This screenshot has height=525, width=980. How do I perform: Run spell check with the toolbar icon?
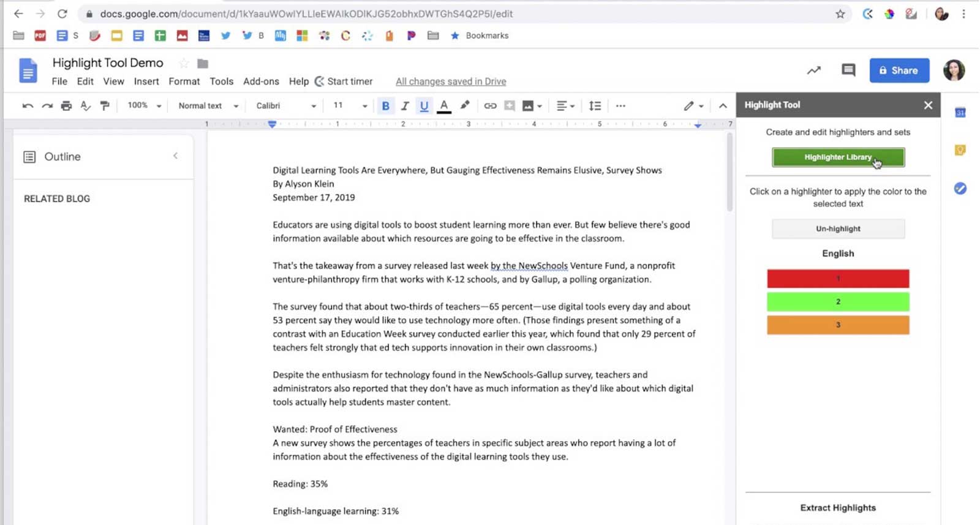click(x=86, y=106)
